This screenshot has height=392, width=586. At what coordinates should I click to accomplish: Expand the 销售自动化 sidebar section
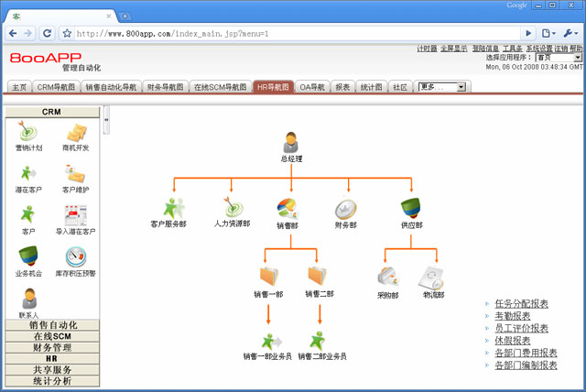tap(52, 325)
